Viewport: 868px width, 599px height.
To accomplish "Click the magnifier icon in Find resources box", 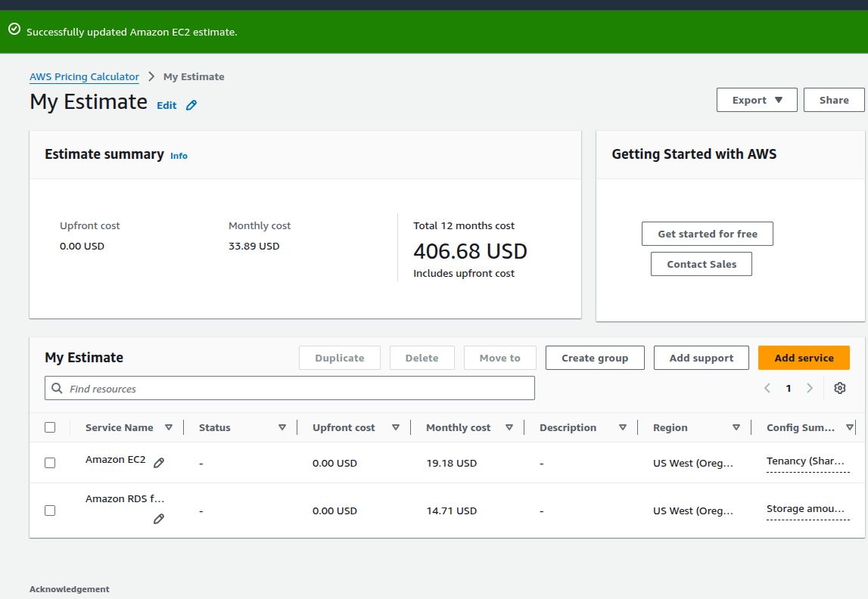I will point(57,388).
